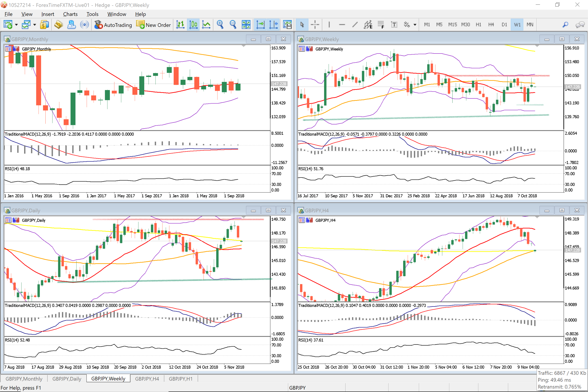588x392 pixels.
Task: Click the Zoom Out magnifier icon
Action: tap(233, 25)
